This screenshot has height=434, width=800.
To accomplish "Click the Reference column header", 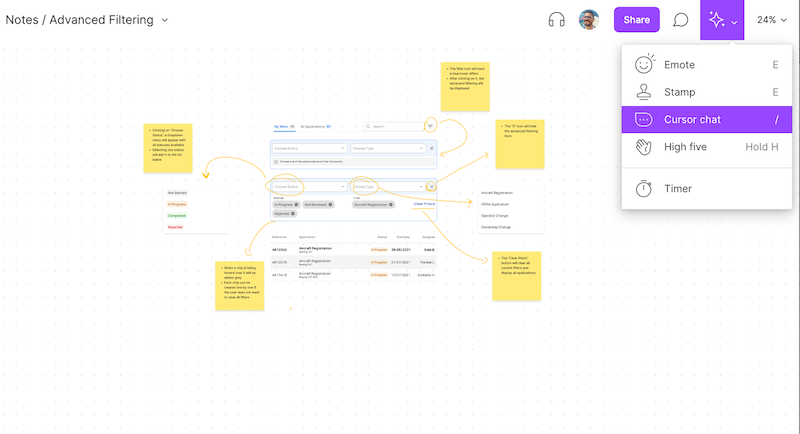I will 279,237.
